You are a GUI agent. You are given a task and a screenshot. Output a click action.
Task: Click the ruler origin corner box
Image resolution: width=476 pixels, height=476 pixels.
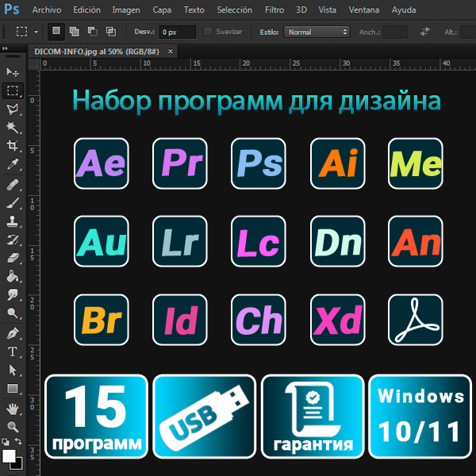tap(34, 64)
